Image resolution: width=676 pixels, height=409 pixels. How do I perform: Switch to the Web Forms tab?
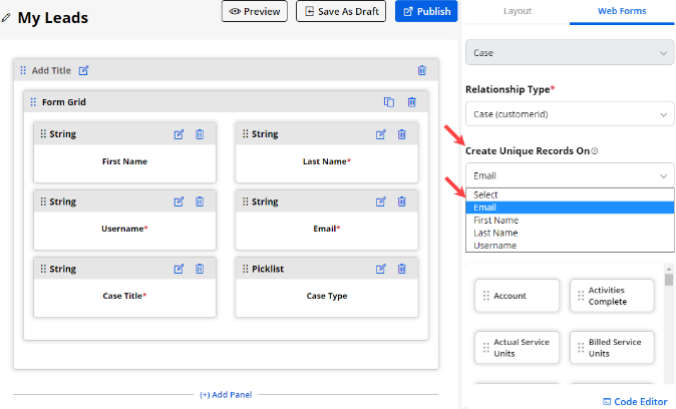pyautogui.click(x=622, y=11)
